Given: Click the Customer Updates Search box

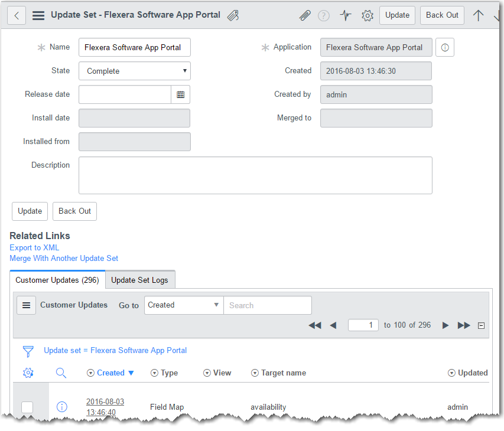Looking at the screenshot, I should [268, 305].
